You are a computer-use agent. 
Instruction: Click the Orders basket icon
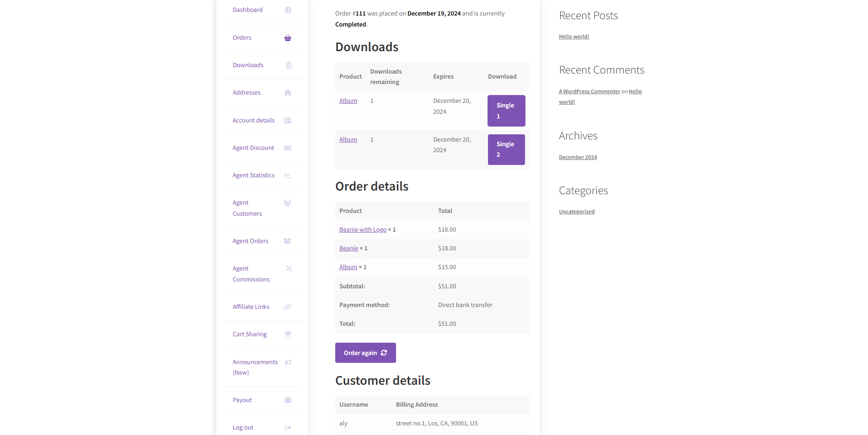coord(288,38)
